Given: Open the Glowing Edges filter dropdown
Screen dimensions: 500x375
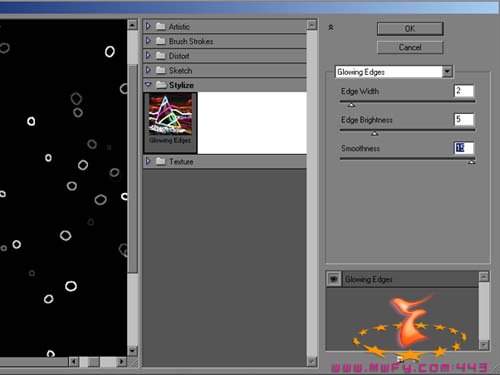Looking at the screenshot, I should click(x=447, y=71).
